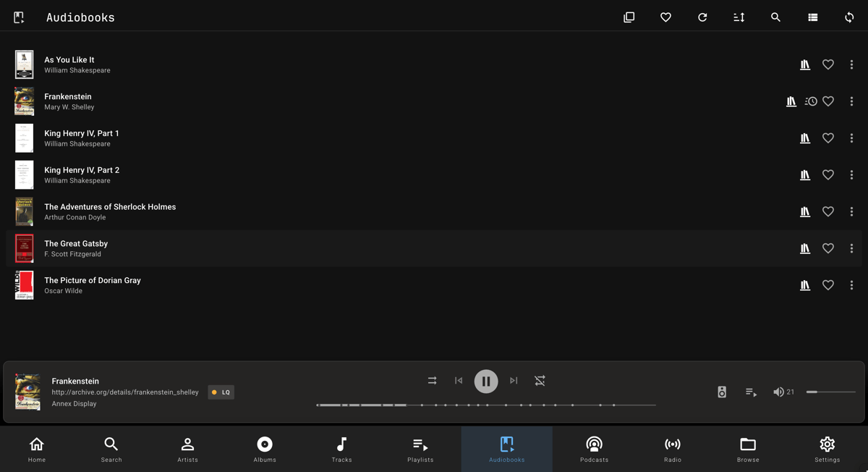Screen dimensions: 868x472
Task: Toggle continuous playback in the player
Action: (432, 380)
